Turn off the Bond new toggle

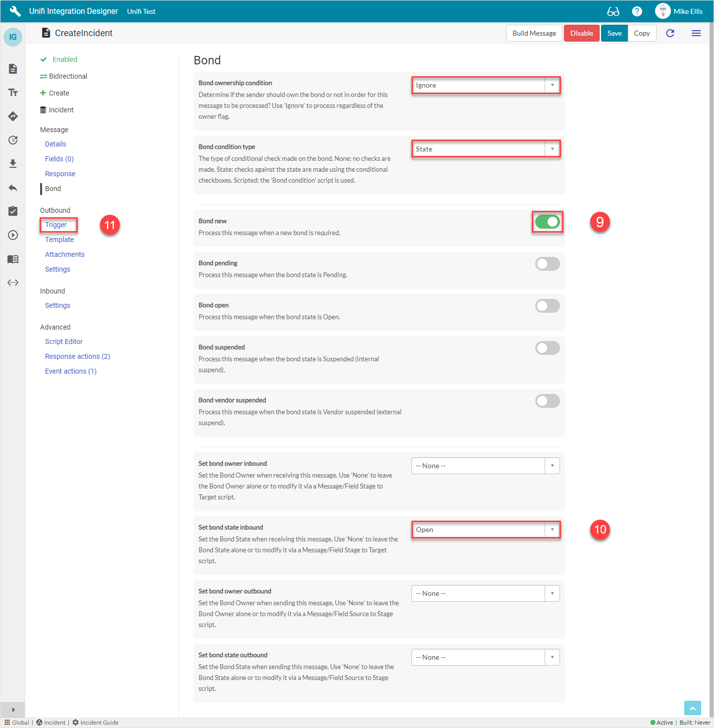pos(547,222)
